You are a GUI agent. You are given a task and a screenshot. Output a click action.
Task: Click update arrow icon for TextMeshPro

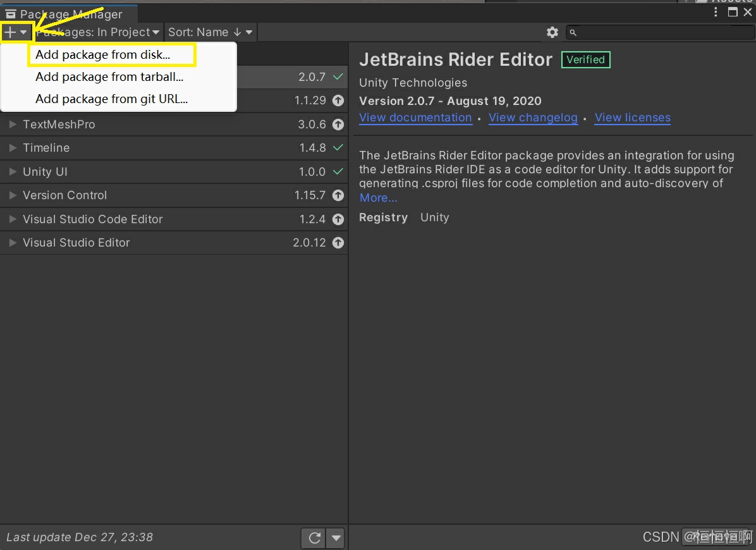coord(338,125)
